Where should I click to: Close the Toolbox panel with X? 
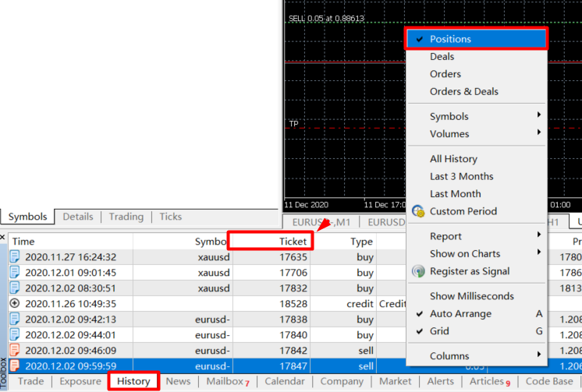[x=3, y=237]
